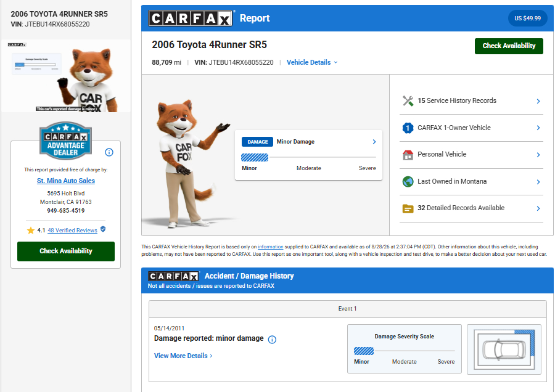The width and height of the screenshot is (555, 392).
Task: Click the summary card damage severity bar
Action: coord(308,157)
